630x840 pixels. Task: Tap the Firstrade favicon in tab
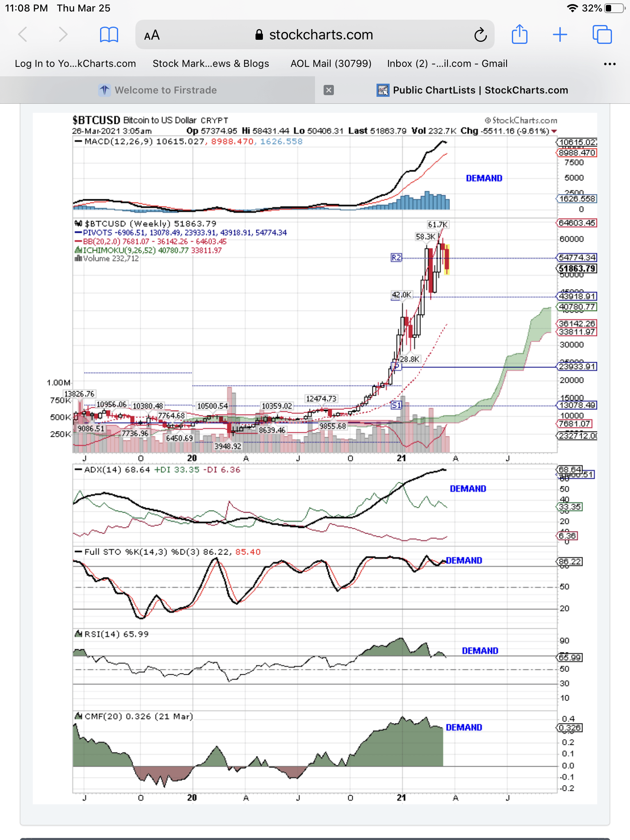click(105, 90)
